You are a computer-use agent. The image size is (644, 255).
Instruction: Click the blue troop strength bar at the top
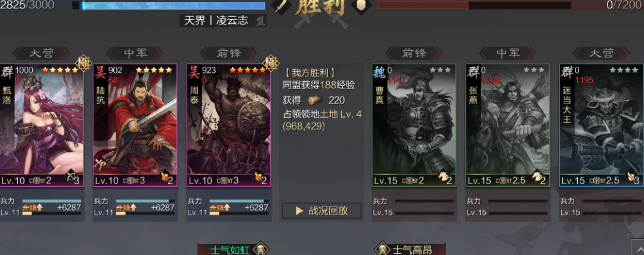pyautogui.click(x=174, y=5)
